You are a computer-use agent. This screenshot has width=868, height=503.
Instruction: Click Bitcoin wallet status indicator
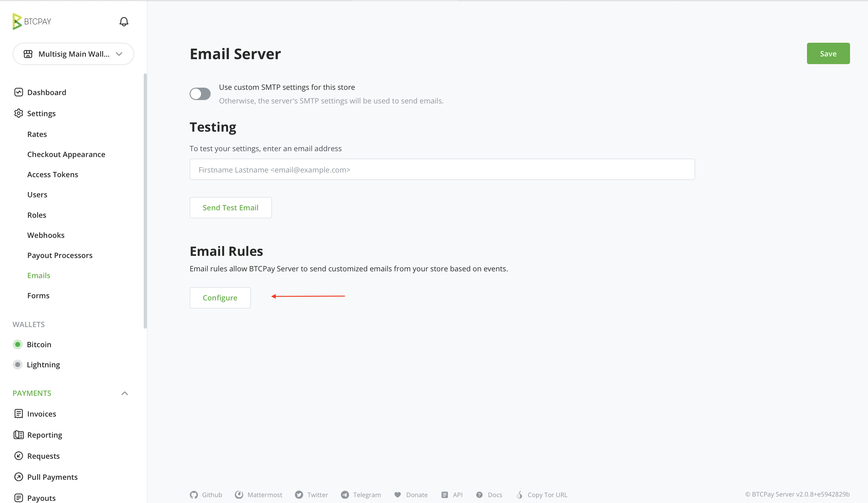coord(18,344)
